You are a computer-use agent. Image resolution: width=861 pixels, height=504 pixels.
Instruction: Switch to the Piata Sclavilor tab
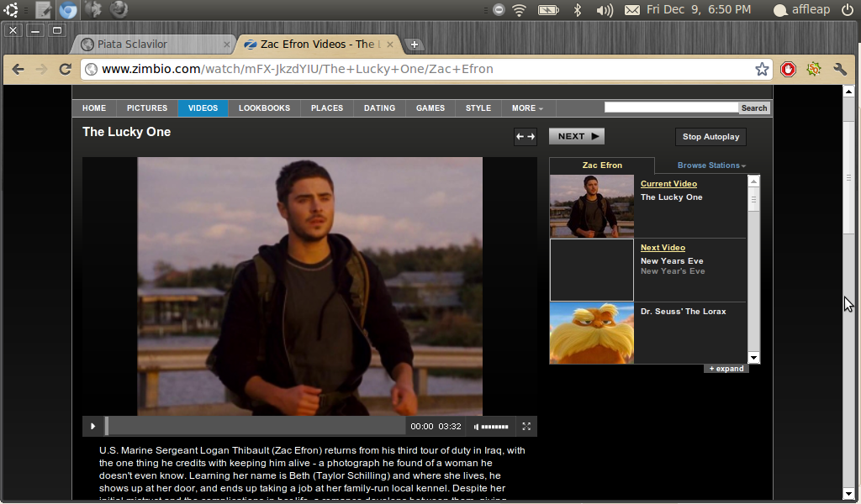(155, 45)
